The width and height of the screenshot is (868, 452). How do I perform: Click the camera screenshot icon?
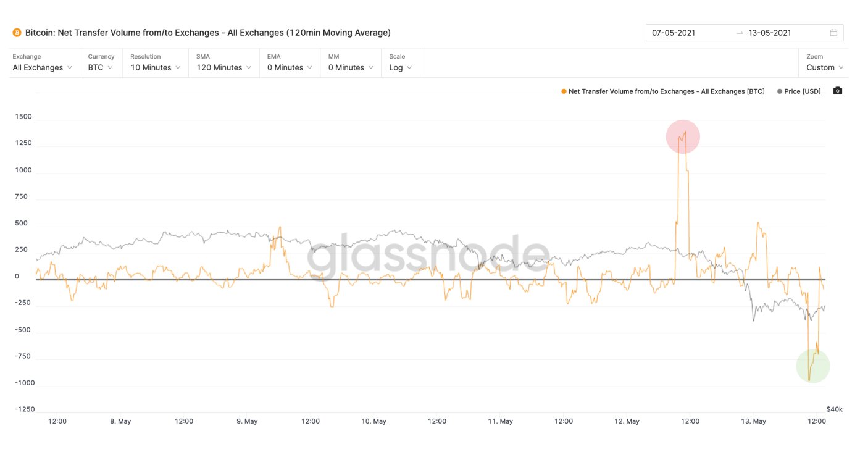[837, 91]
